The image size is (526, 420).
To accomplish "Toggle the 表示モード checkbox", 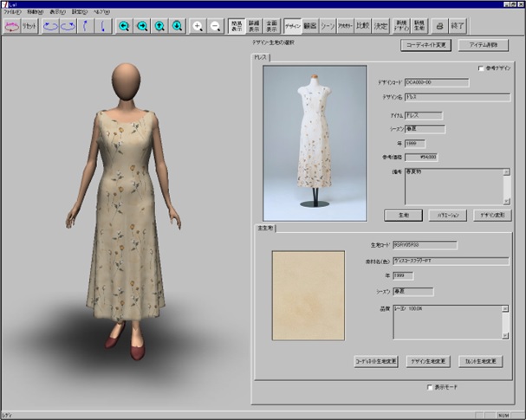I will (x=431, y=387).
